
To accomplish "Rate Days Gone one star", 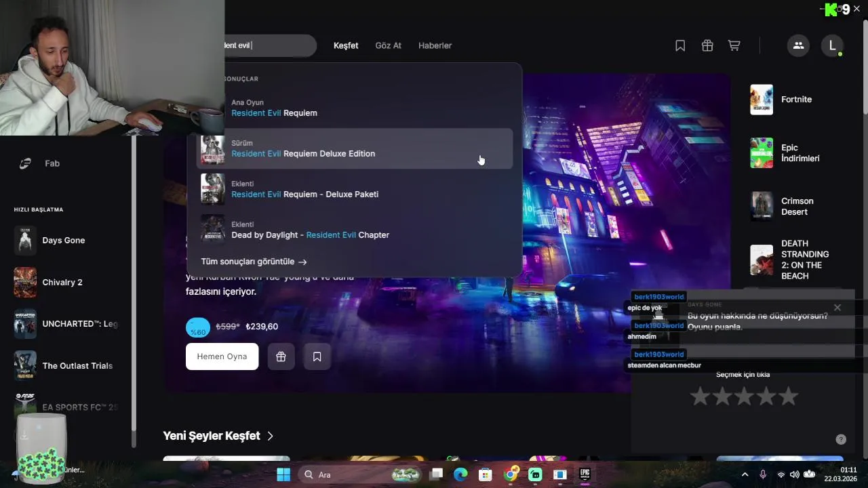I will tap(700, 396).
